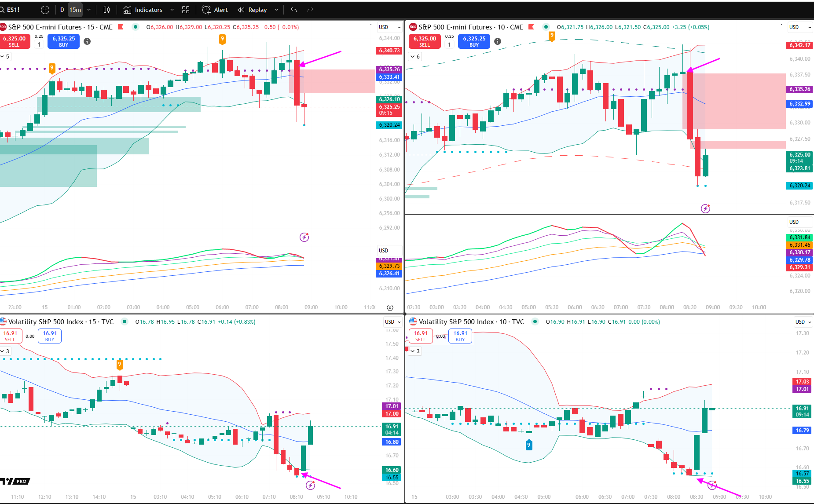Open the Indicators dialog

pos(143,10)
